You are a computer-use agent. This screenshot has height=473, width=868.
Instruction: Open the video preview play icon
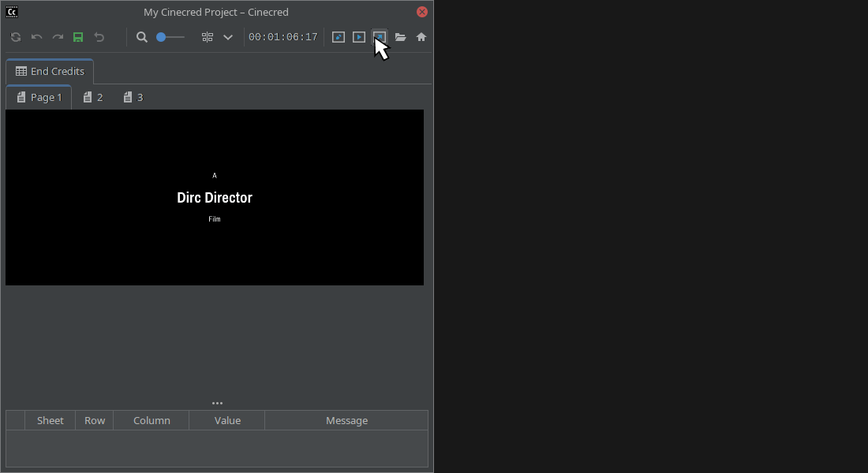[x=359, y=37]
